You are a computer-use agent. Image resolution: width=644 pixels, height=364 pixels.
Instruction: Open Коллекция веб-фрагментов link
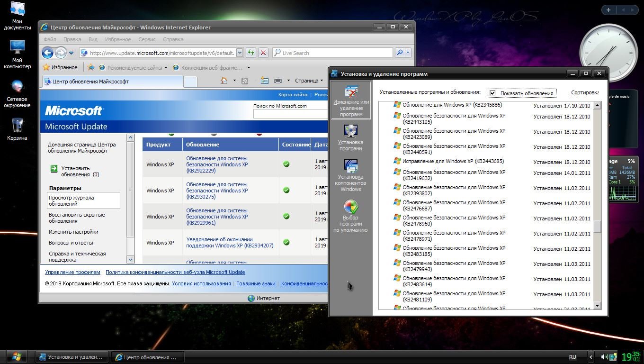click(211, 67)
